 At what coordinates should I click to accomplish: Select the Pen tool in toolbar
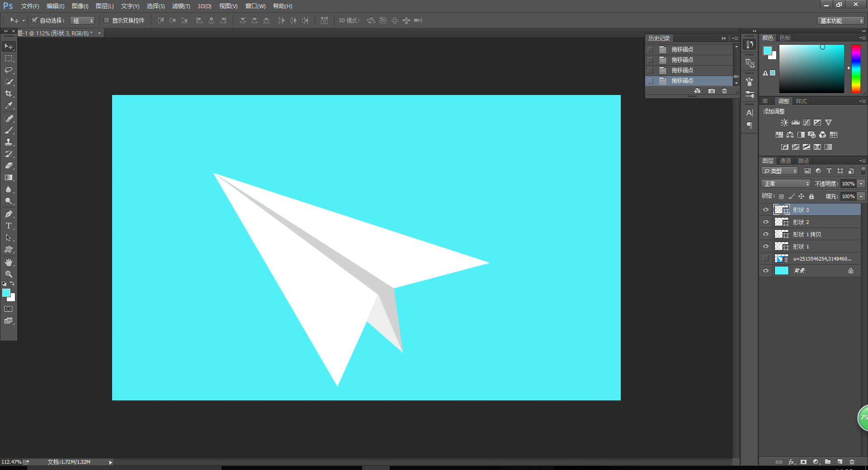(9, 214)
